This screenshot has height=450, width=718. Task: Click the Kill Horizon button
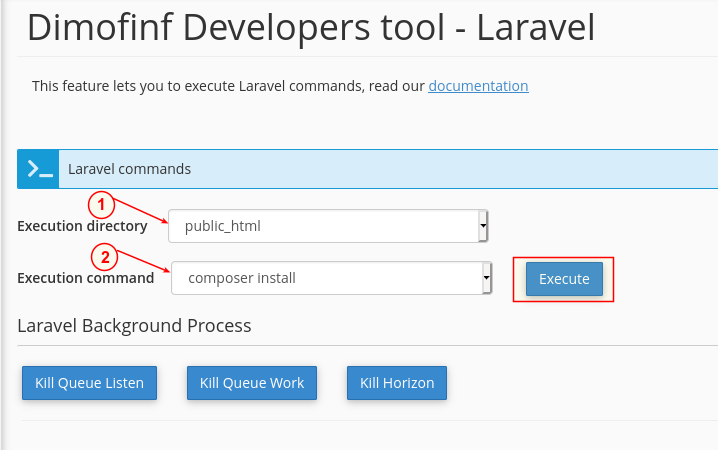tap(397, 383)
